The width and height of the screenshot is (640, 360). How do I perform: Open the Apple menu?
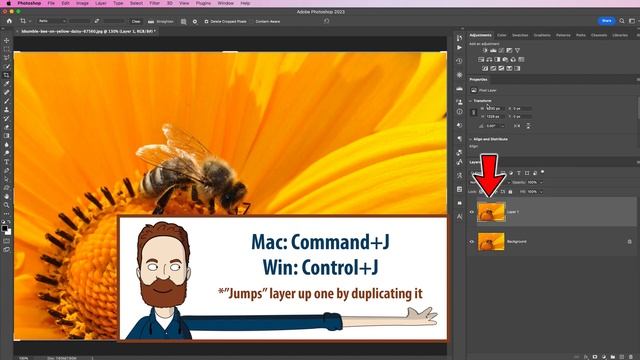click(8, 3)
